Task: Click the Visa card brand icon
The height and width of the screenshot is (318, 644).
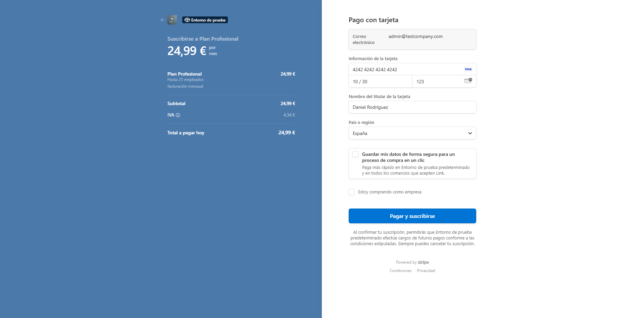Action: pos(468,69)
